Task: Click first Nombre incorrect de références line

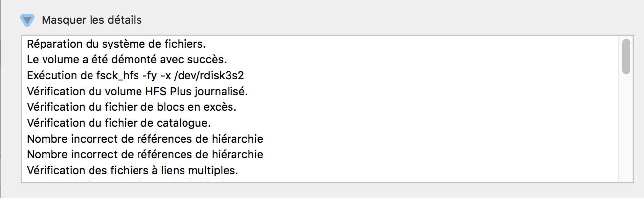Action: click(x=145, y=139)
